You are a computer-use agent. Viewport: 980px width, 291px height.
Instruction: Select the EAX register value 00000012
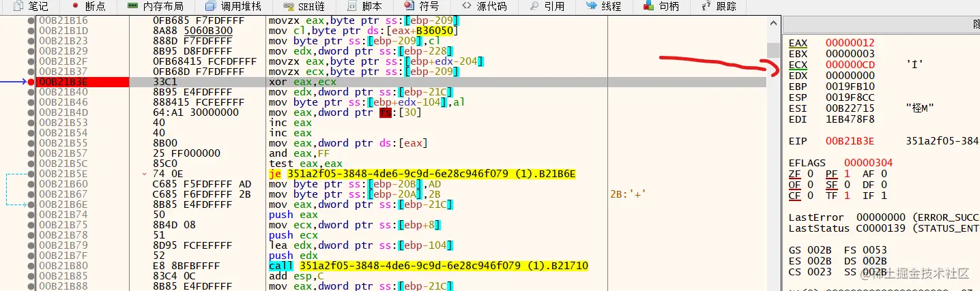(850, 43)
